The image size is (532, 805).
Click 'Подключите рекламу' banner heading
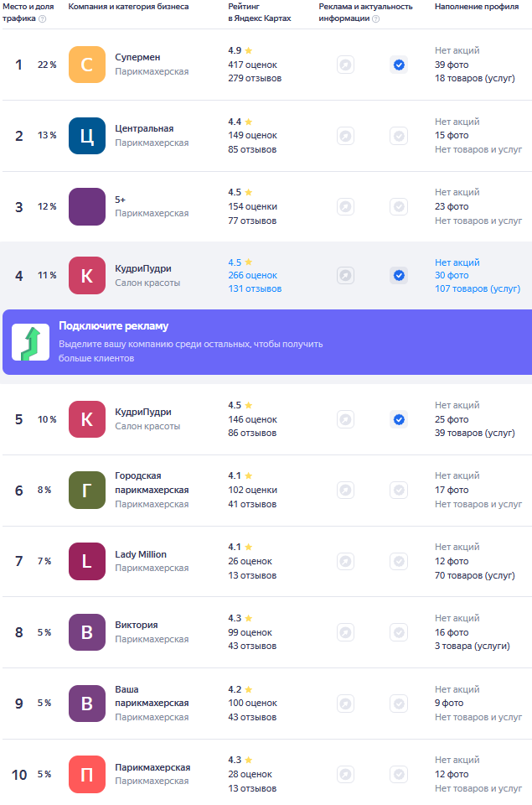[114, 326]
